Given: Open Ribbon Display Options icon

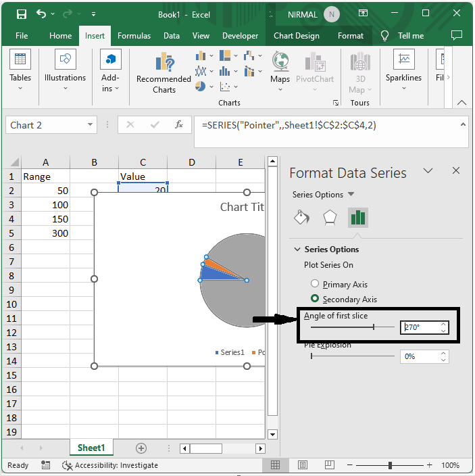Looking at the screenshot, I should pyautogui.click(x=363, y=13).
